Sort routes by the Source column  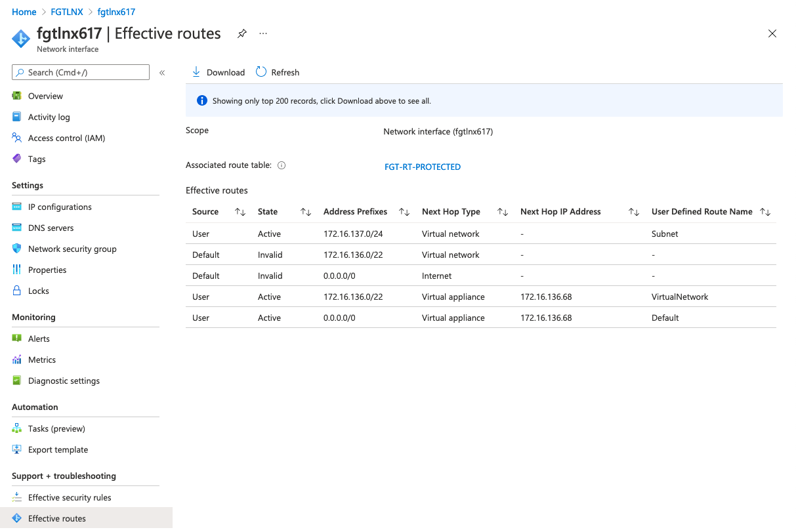pos(240,212)
